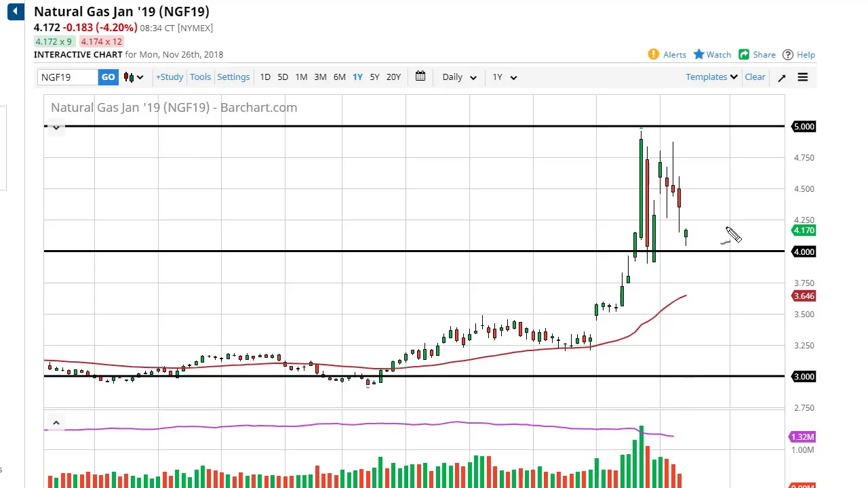Click the symbol input field NGF19
868x488 pixels.
coord(68,77)
